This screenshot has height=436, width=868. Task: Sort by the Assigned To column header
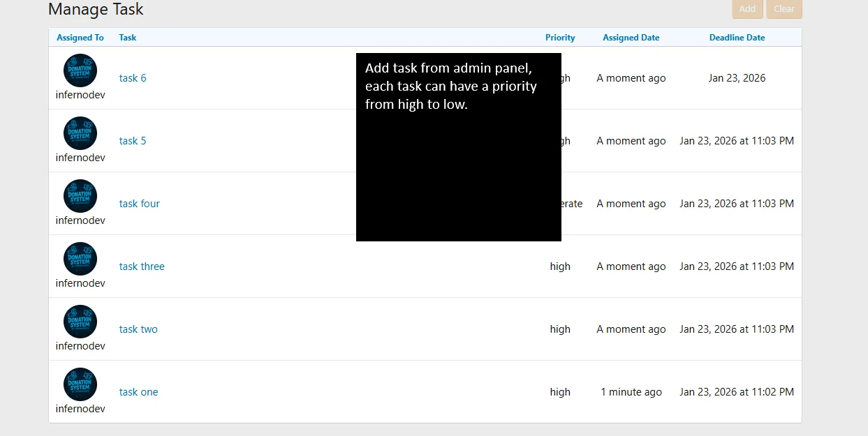click(x=80, y=38)
